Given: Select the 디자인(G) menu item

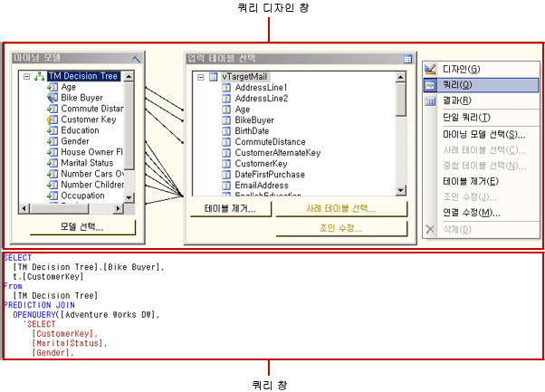Looking at the screenshot, I should (481, 69).
